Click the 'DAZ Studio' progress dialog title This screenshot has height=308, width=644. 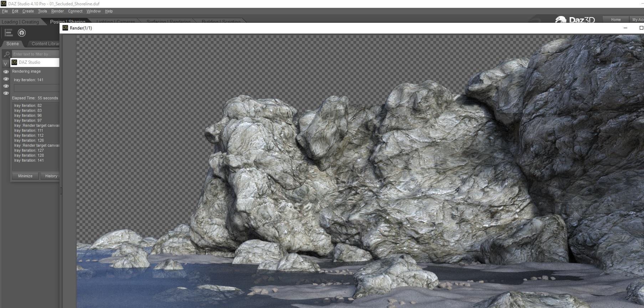coord(30,62)
